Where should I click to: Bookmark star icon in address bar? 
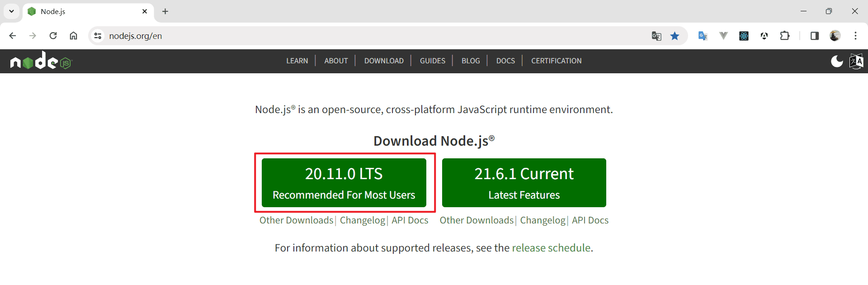[x=675, y=36]
